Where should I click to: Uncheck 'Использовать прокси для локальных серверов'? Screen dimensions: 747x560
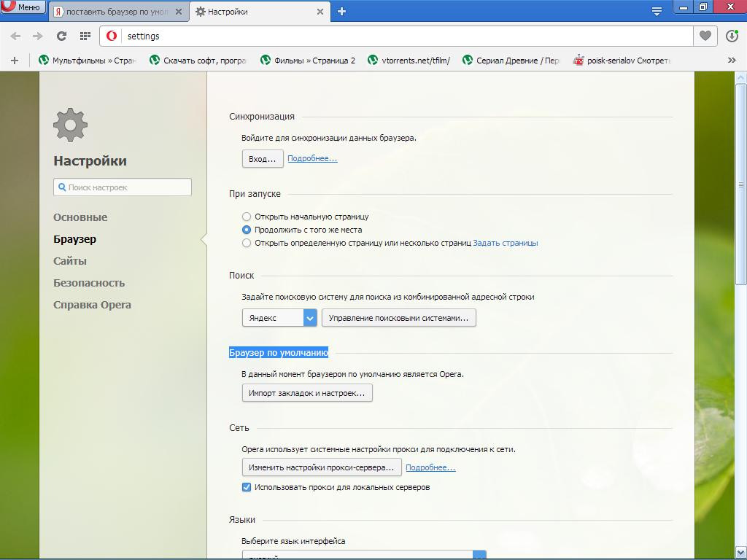pyautogui.click(x=247, y=487)
